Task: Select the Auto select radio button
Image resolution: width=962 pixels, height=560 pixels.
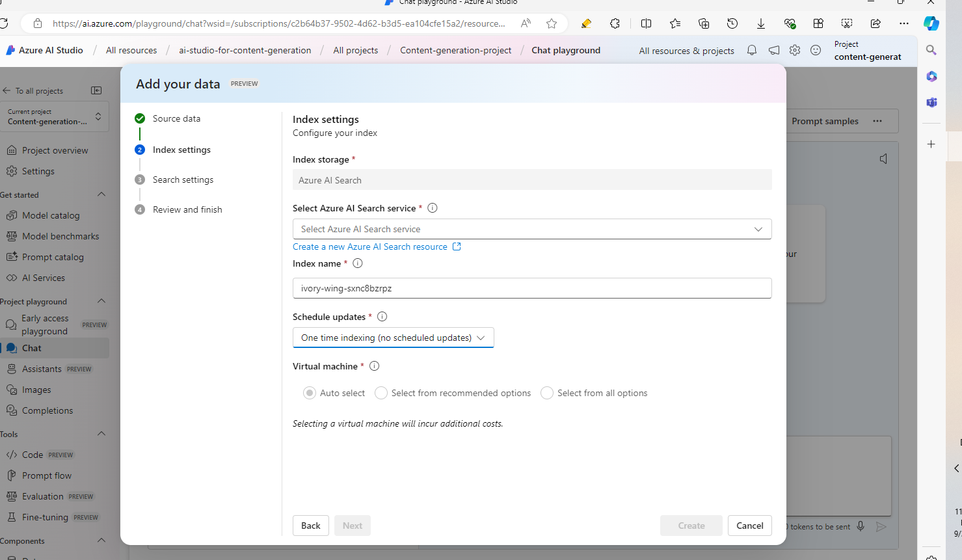Action: (x=310, y=393)
